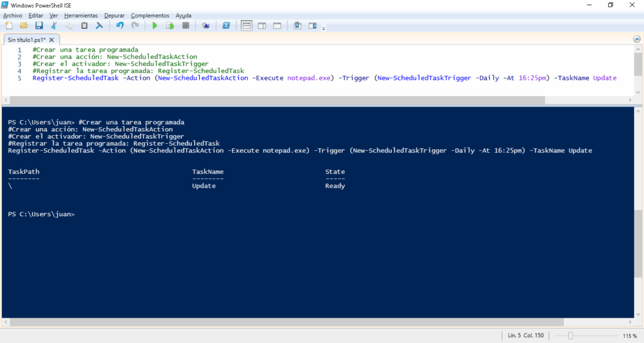Click the console pane vertical scrollbar thumb
This screenshot has height=343, width=644.
point(638,243)
